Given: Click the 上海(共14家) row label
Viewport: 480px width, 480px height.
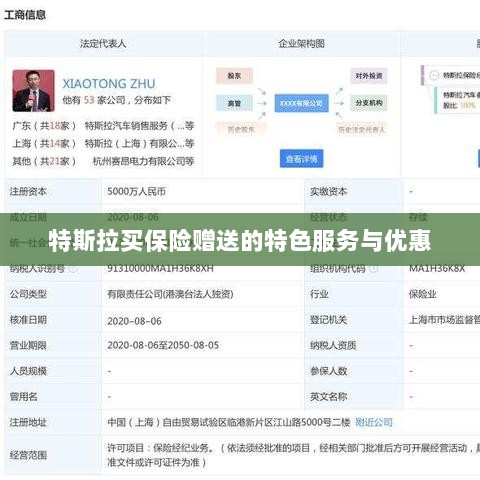Looking at the screenshot, I should (x=44, y=144).
